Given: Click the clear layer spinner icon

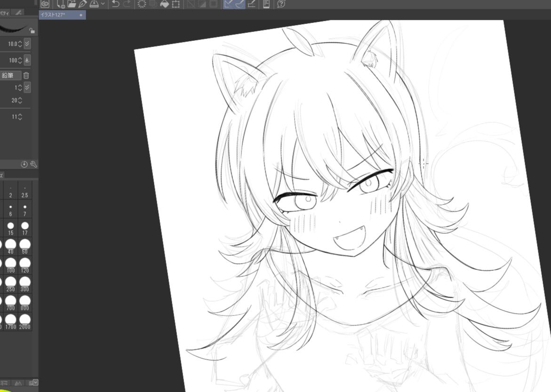Looking at the screenshot, I should 142,4.
